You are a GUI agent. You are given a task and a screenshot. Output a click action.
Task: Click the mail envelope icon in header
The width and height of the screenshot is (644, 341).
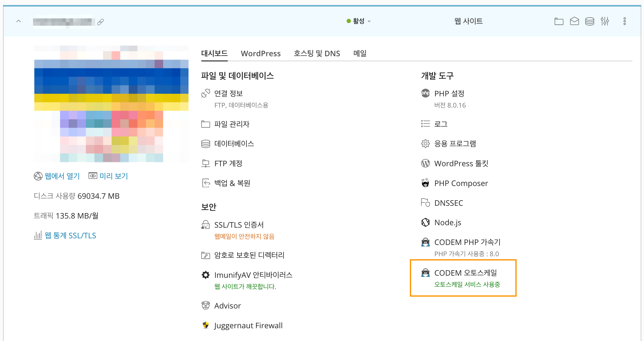574,21
